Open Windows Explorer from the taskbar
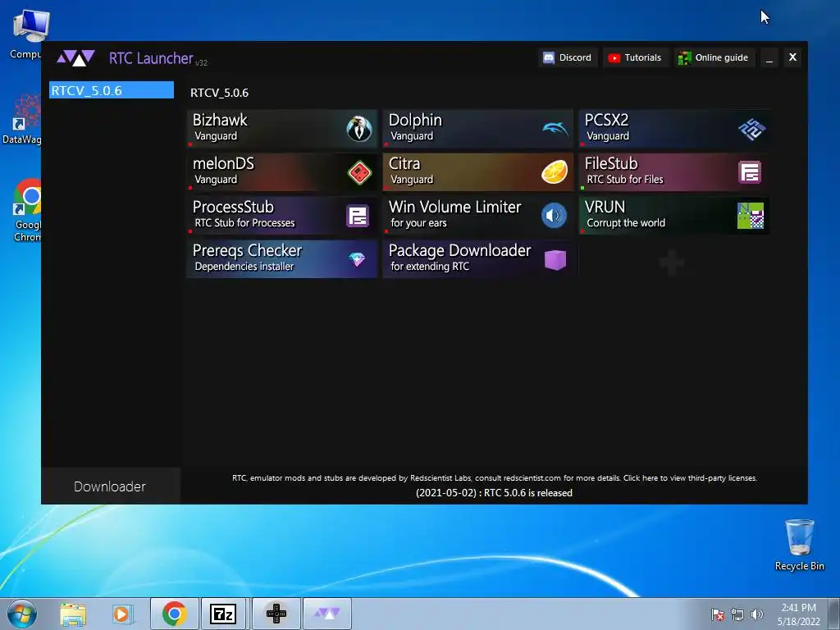 73,614
